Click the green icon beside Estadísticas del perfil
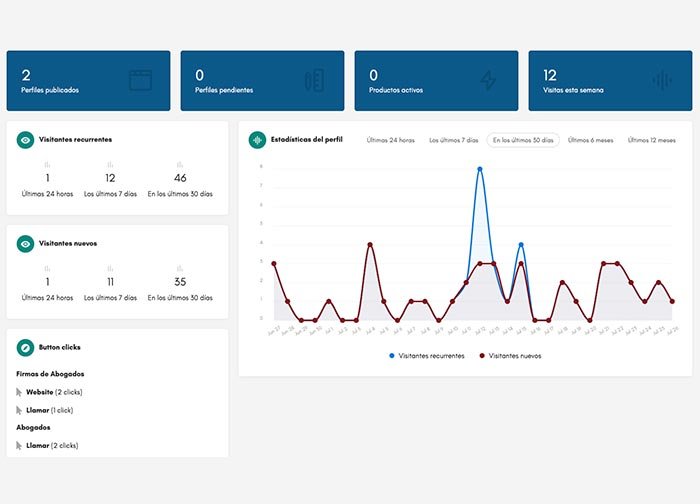 click(257, 140)
